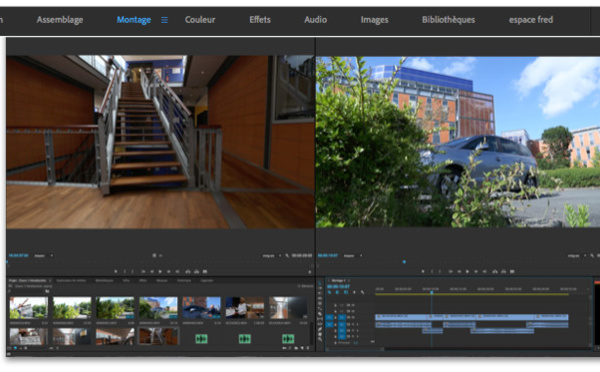This screenshot has width=600, height=372.
Task: Mark Out point in the Source monitor
Action: point(132,271)
